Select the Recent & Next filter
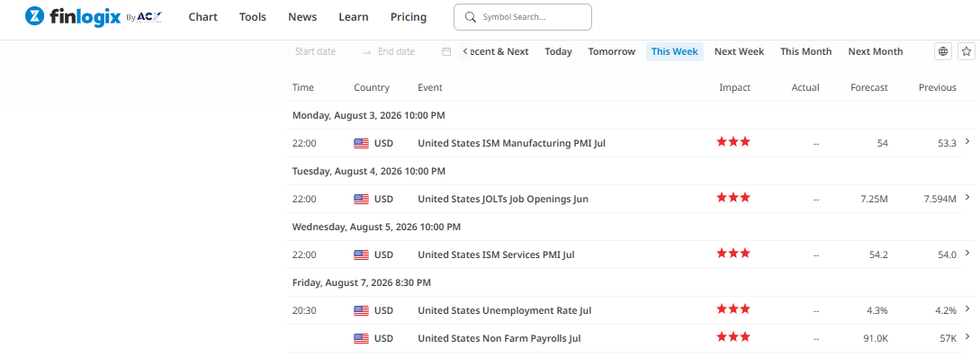This screenshot has height=357, width=980. [x=499, y=52]
